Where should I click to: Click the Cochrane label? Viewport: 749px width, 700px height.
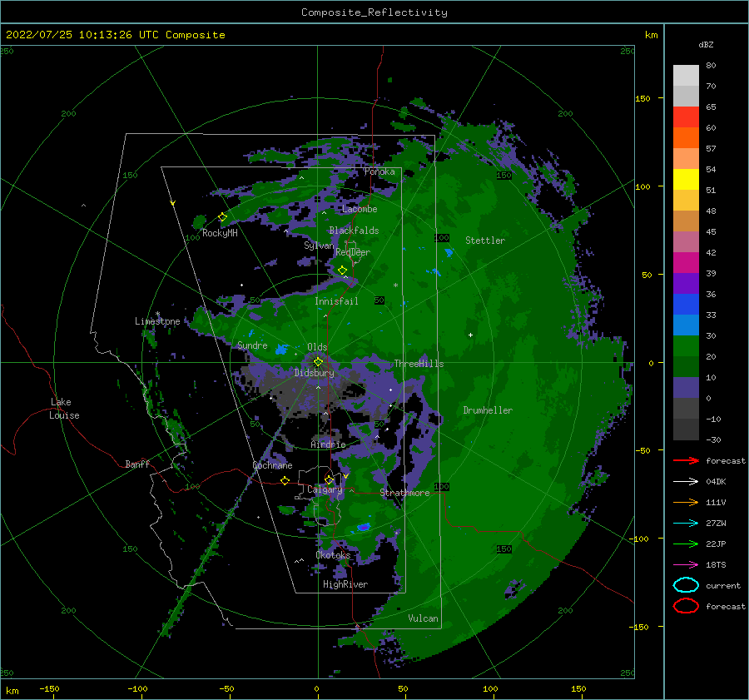click(272, 465)
